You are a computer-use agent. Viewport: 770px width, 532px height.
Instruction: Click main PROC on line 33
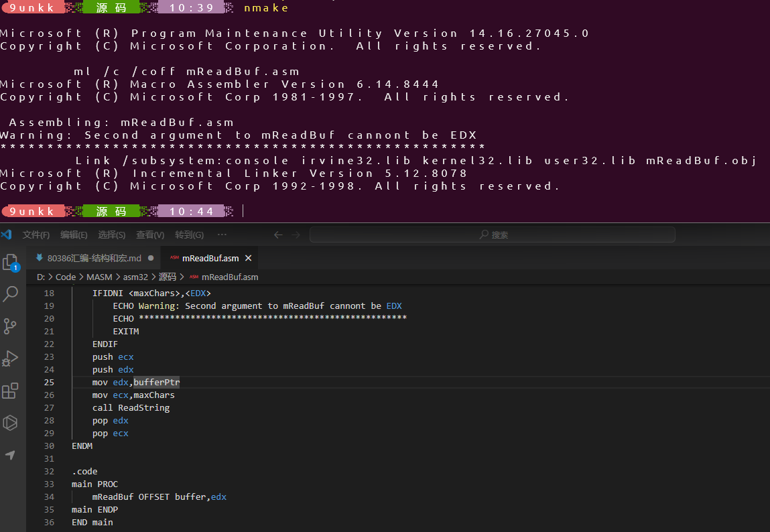click(x=94, y=484)
